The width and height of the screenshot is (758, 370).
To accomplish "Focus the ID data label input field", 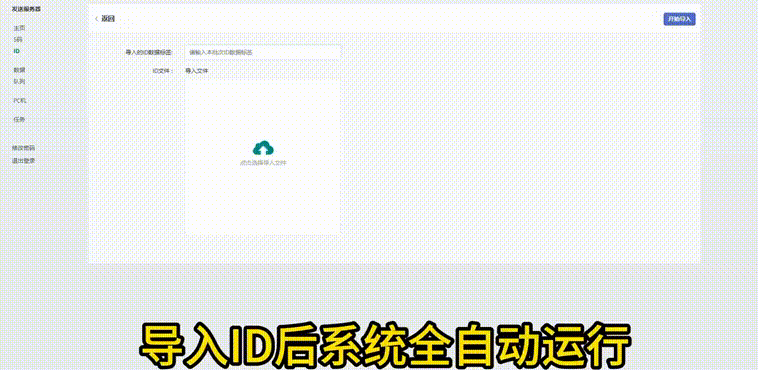I will point(263,52).
